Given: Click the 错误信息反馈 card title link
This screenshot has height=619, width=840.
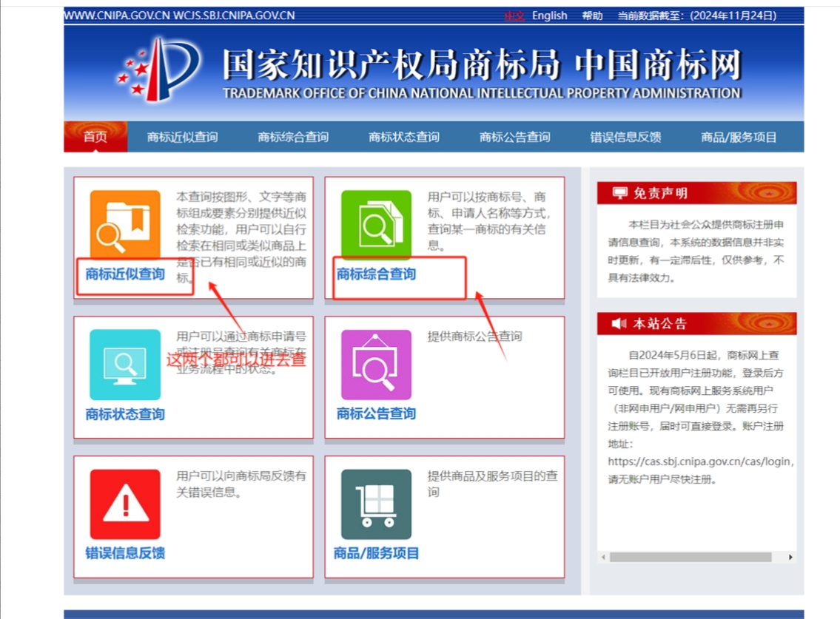Looking at the screenshot, I should pos(125,553).
